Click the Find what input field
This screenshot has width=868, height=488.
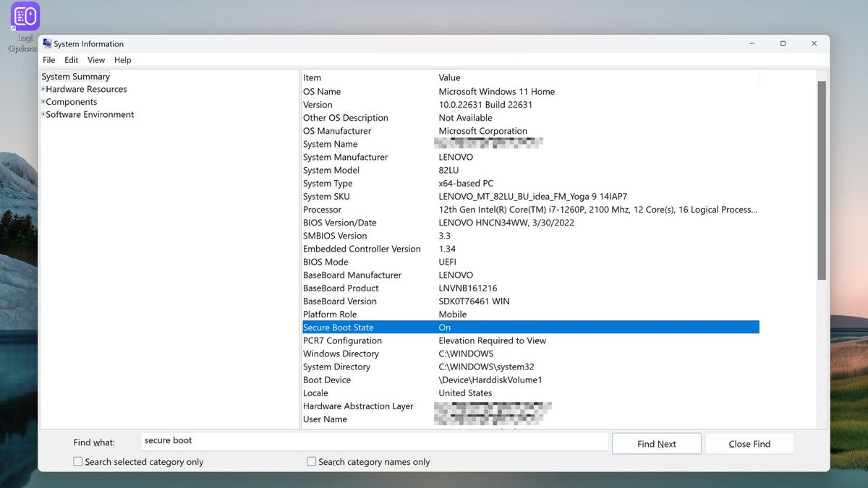point(375,441)
